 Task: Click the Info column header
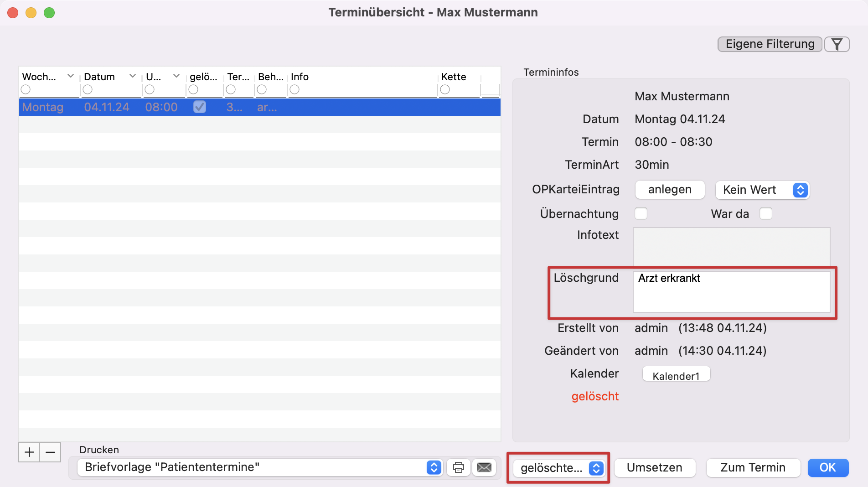click(x=300, y=77)
